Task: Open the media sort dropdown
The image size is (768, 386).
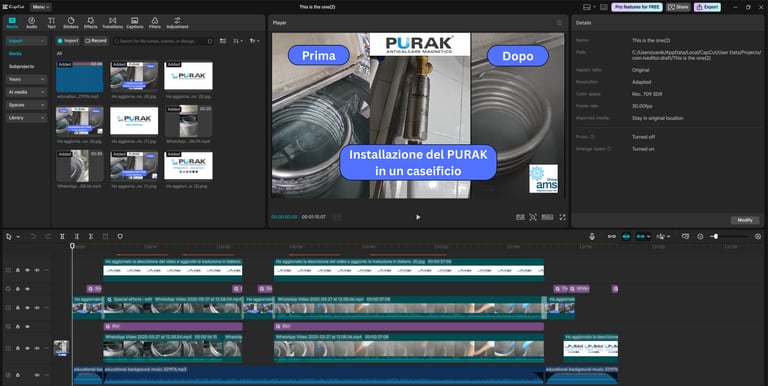Action: (x=238, y=41)
